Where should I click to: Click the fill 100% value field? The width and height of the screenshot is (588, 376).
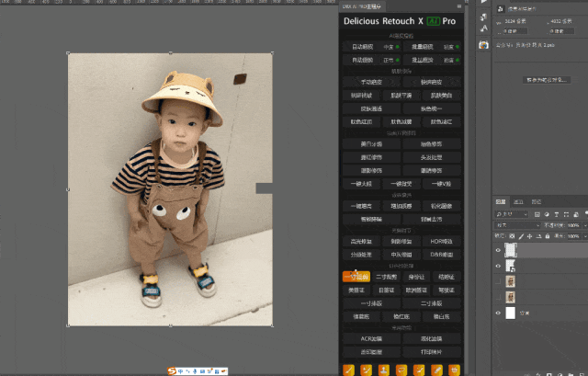(573, 236)
